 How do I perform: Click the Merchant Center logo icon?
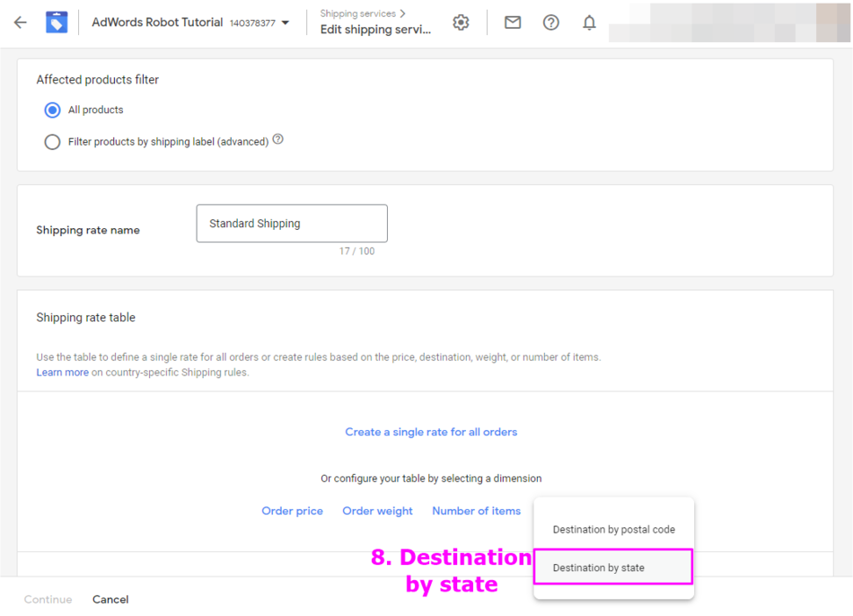[x=57, y=22]
